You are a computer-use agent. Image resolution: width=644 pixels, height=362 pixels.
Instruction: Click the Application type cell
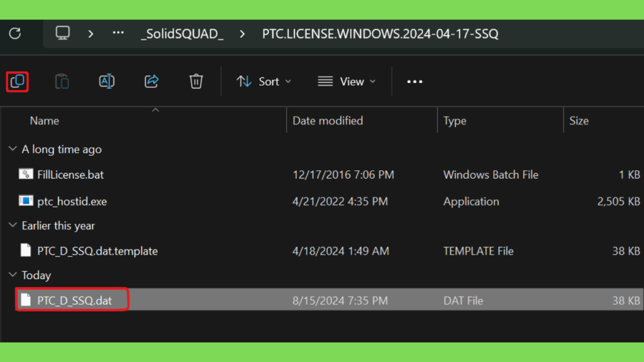point(471,202)
